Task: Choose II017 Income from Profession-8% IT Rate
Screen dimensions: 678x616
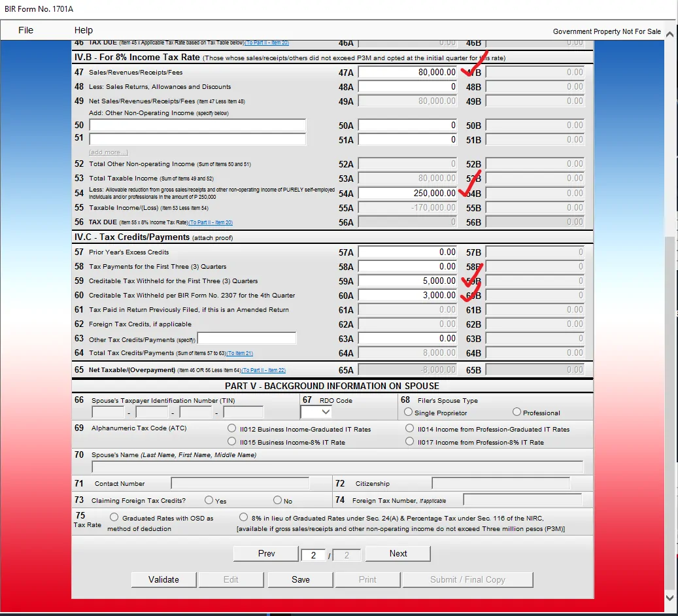Action: 409,441
